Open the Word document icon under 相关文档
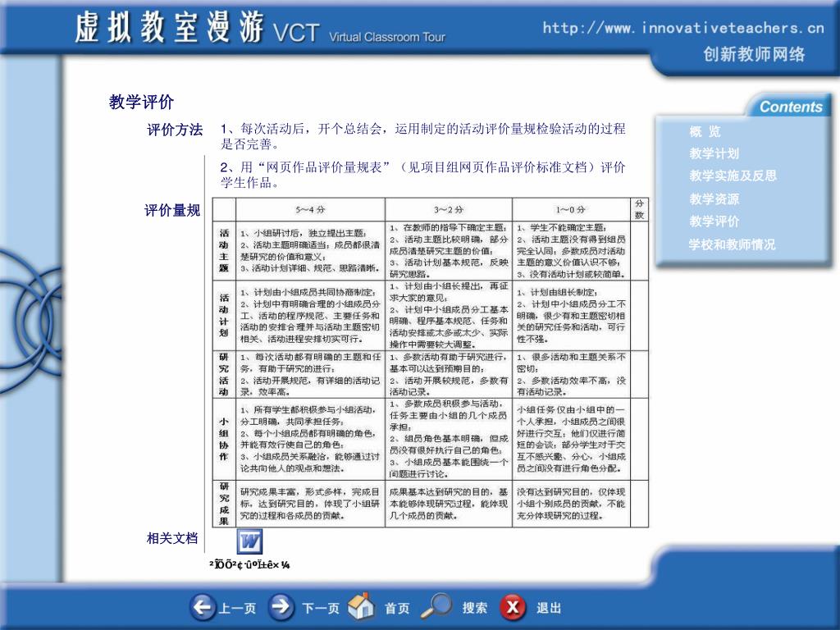840x630 pixels. click(249, 541)
